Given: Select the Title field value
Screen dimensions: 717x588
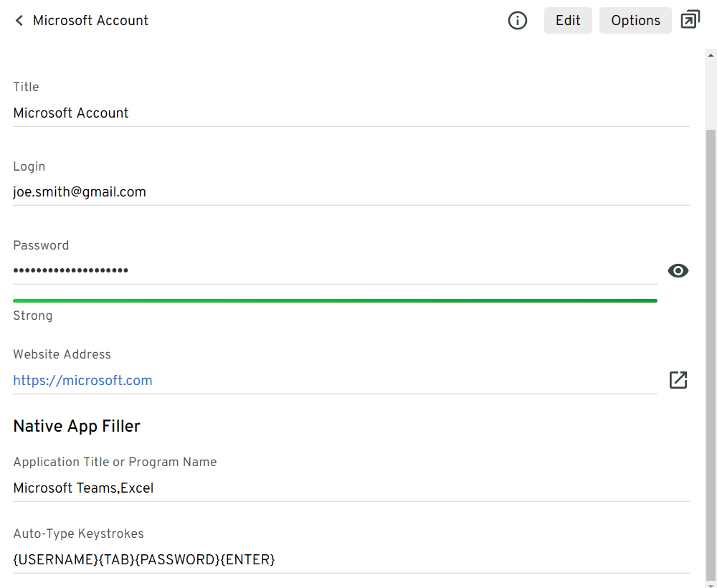Looking at the screenshot, I should pyautogui.click(x=71, y=113).
